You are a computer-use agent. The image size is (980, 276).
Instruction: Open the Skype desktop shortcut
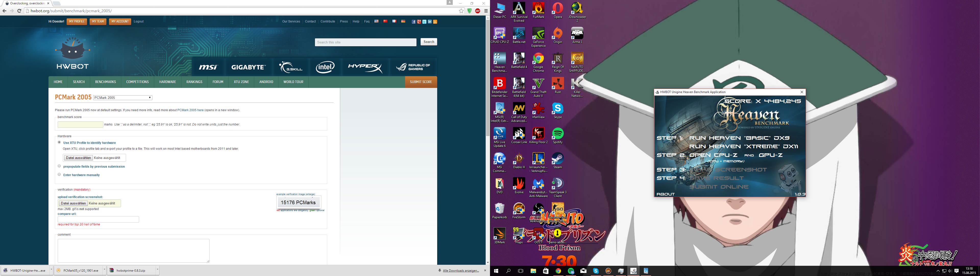coord(558,111)
